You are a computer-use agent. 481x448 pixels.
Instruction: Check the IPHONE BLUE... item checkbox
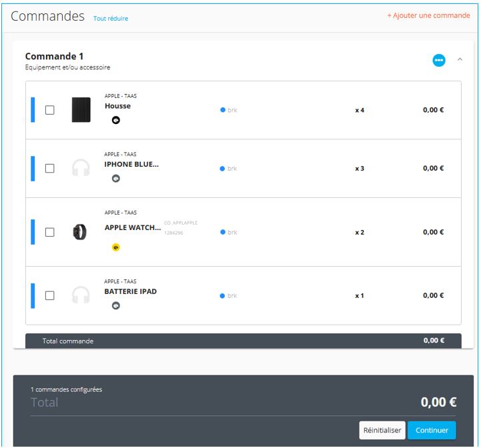(49, 169)
